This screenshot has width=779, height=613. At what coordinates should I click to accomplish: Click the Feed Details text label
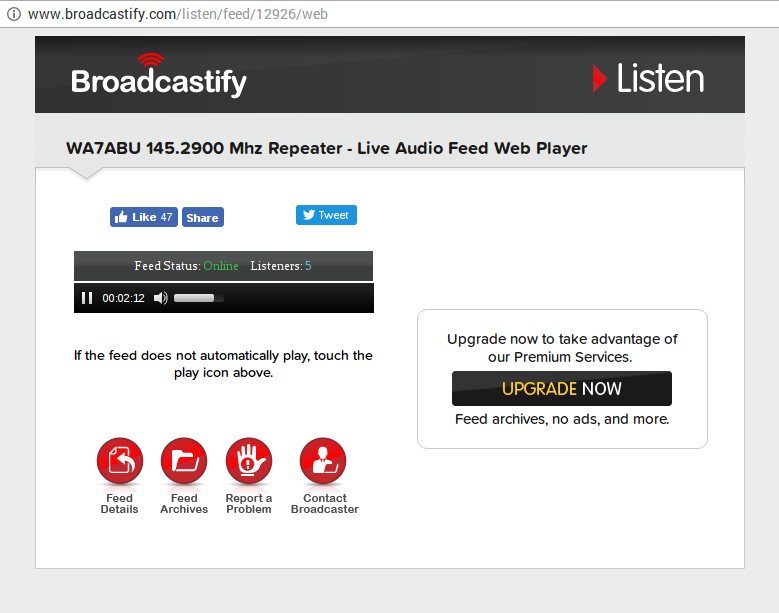[x=119, y=504]
